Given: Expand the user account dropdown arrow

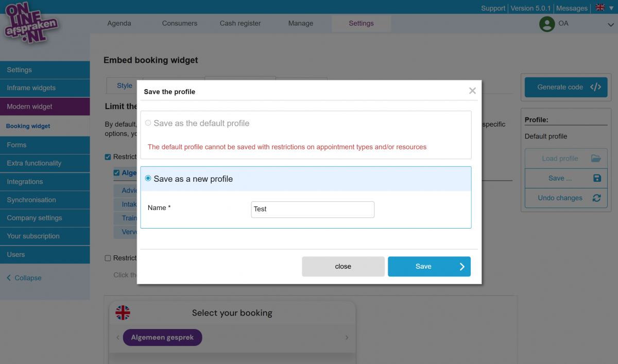Looking at the screenshot, I should tap(610, 24).
